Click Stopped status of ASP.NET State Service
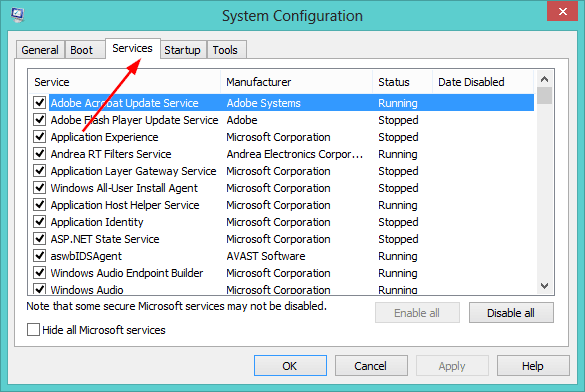The image size is (585, 392). [398, 239]
